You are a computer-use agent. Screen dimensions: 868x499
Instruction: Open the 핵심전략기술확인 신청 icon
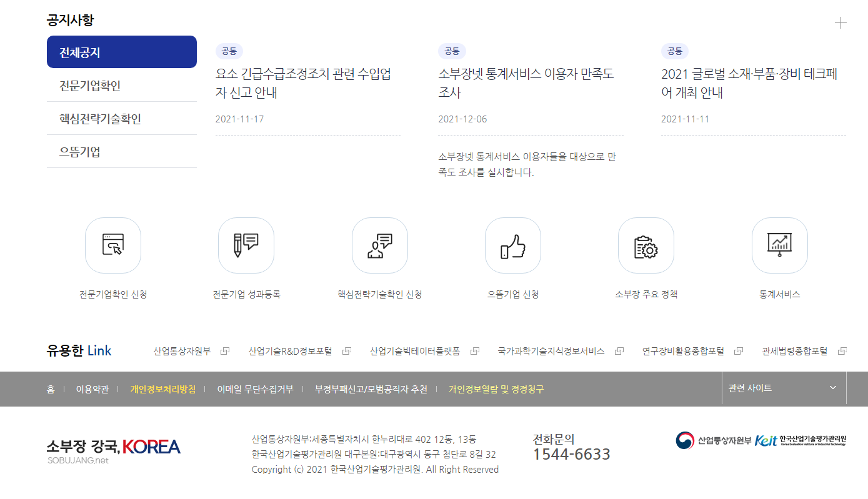tap(380, 245)
